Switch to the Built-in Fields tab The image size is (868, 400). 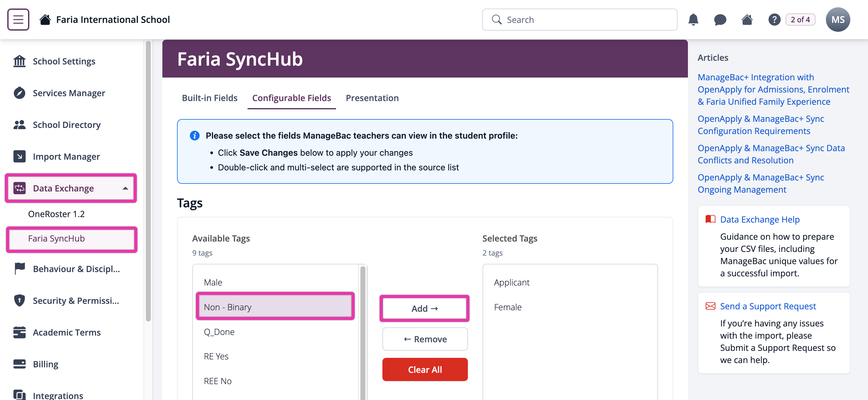(x=210, y=98)
